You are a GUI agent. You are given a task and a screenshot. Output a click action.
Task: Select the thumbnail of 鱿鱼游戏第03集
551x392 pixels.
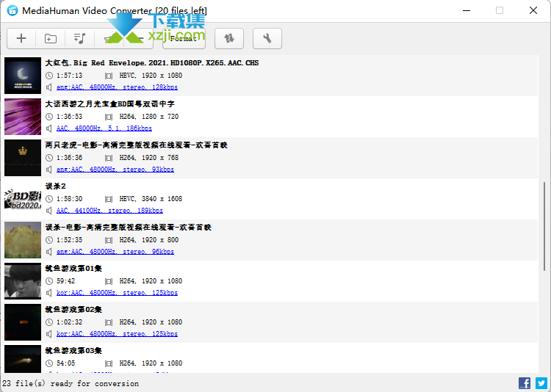pyautogui.click(x=23, y=359)
